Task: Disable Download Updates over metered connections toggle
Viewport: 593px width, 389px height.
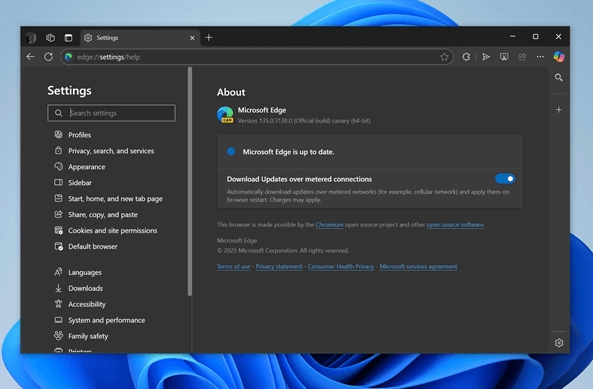Action: (505, 179)
